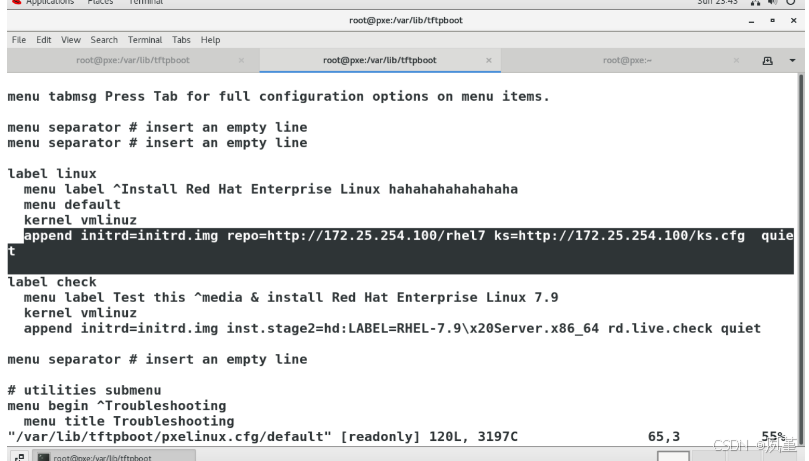Click the Install Red Hat Enterprise Linux label line
809x461 pixels.
(270, 189)
